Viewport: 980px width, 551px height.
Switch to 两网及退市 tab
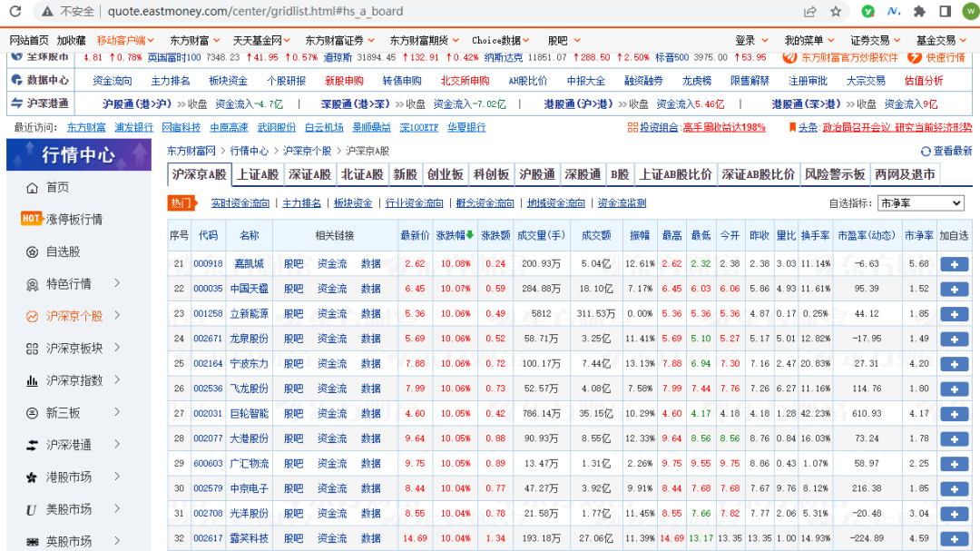tap(905, 174)
